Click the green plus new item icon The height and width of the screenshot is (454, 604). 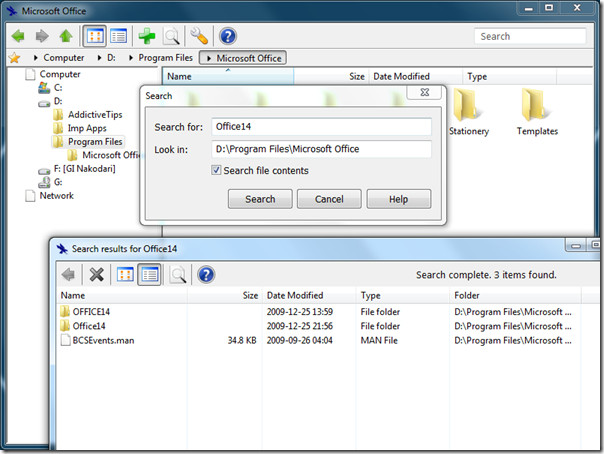[147, 36]
